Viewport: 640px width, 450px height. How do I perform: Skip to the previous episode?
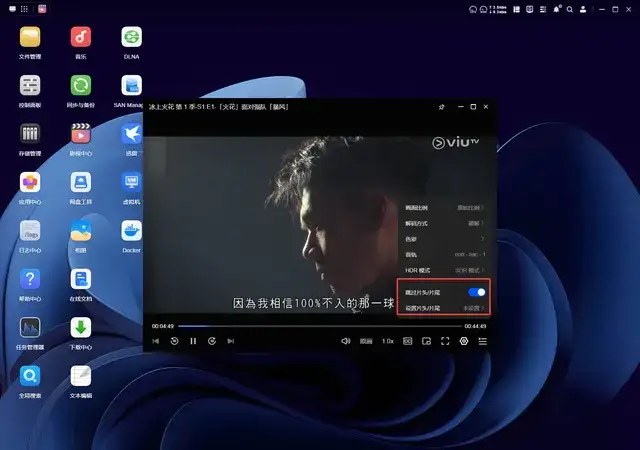tap(156, 341)
